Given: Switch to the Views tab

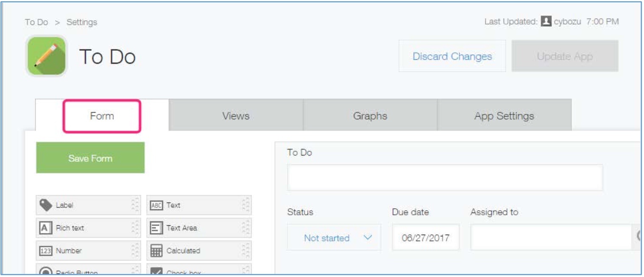Looking at the screenshot, I should [x=235, y=116].
